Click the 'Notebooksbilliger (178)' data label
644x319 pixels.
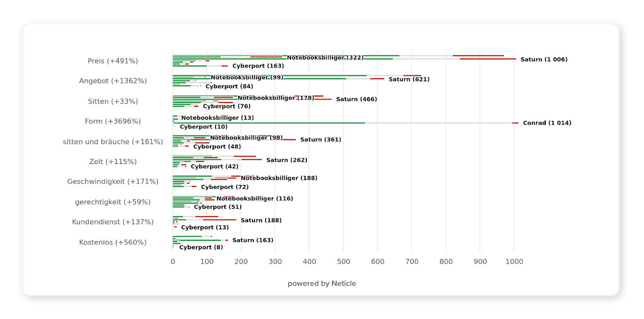(276, 98)
